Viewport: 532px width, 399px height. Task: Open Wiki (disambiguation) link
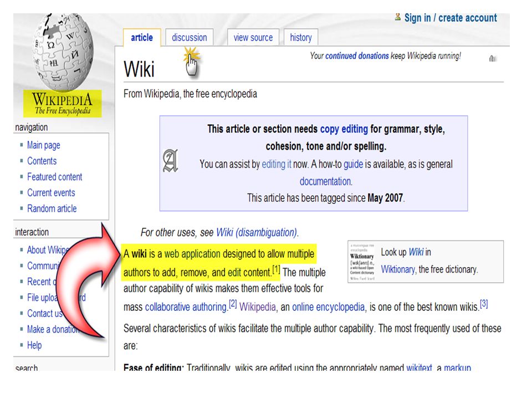[257, 232]
